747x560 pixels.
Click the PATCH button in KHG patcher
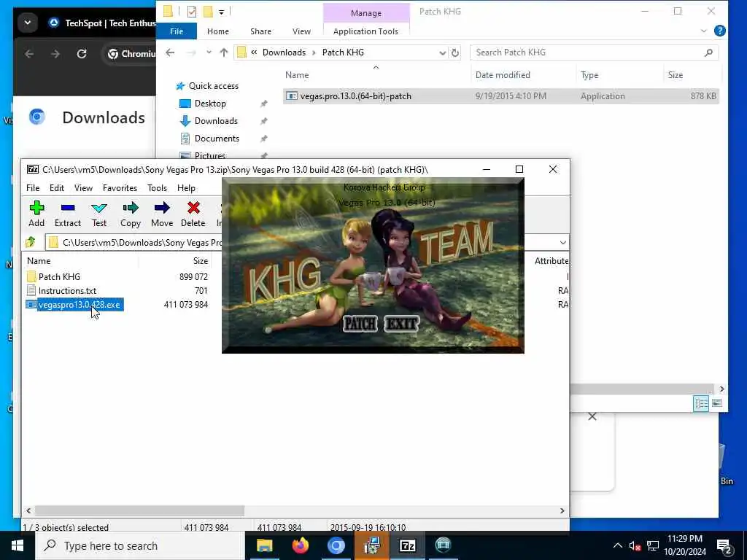coord(360,324)
